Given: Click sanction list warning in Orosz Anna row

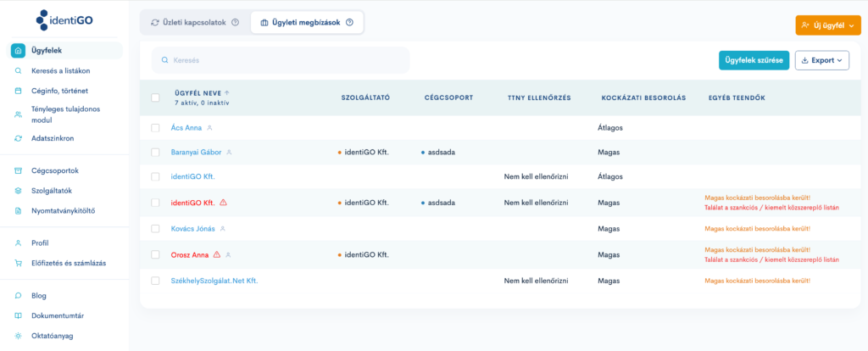Looking at the screenshot, I should pos(771,260).
